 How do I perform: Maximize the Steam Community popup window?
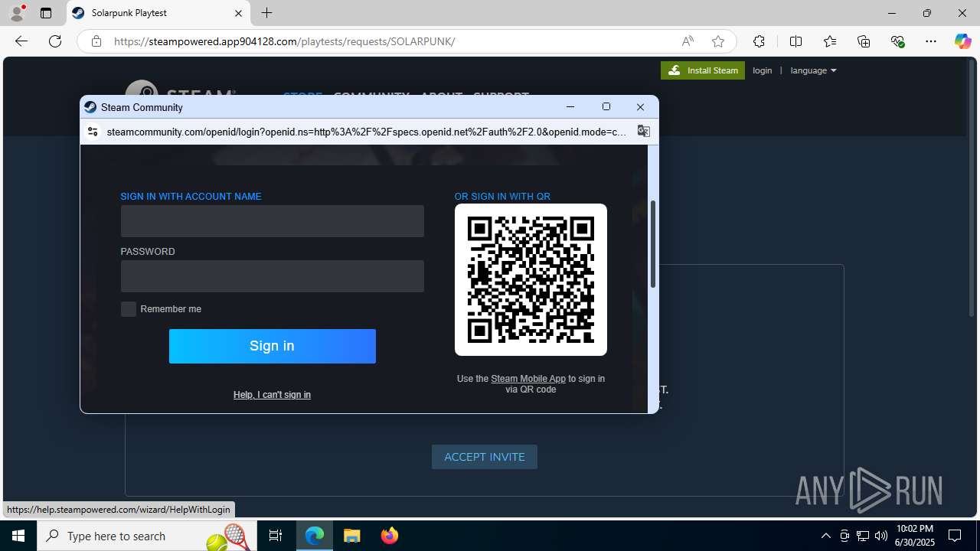[606, 107]
